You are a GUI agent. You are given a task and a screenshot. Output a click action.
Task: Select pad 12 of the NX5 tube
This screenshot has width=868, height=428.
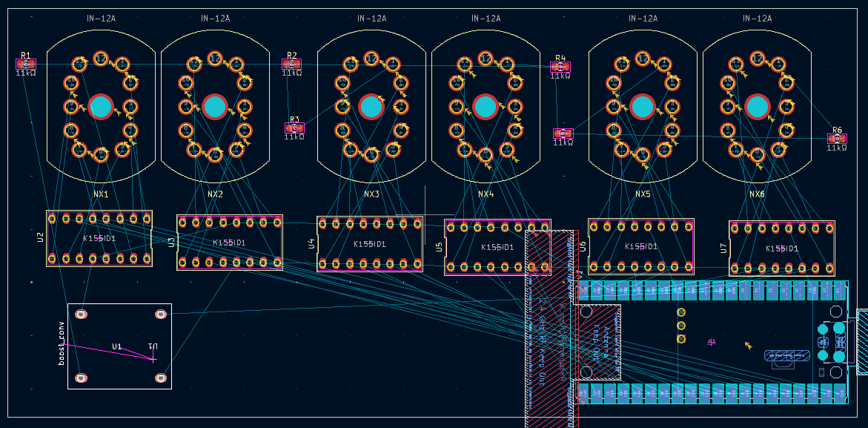(643, 58)
